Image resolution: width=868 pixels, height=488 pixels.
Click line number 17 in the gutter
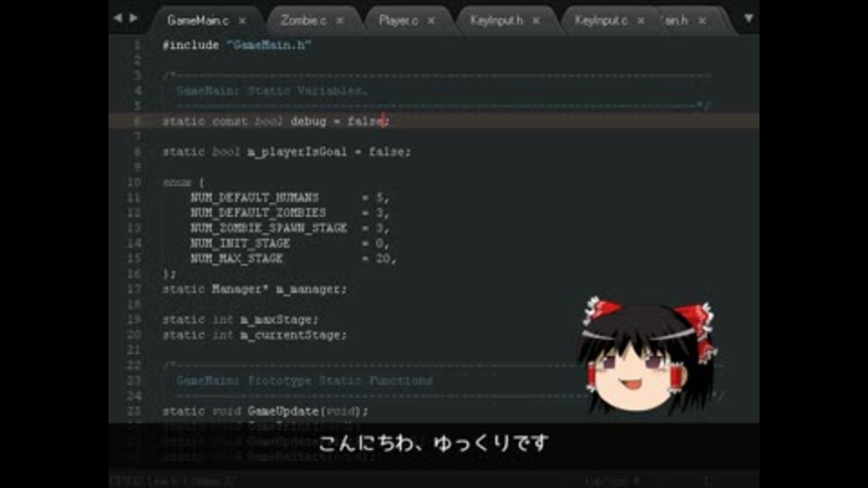tap(134, 289)
